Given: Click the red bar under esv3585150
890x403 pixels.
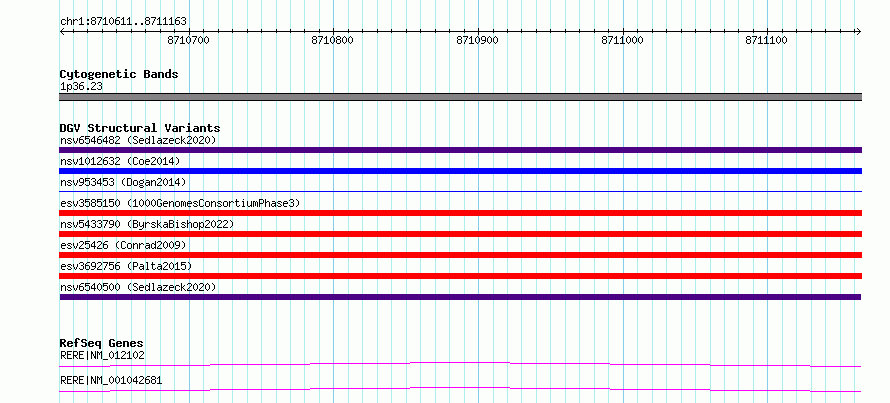Looking at the screenshot, I should coord(460,213).
